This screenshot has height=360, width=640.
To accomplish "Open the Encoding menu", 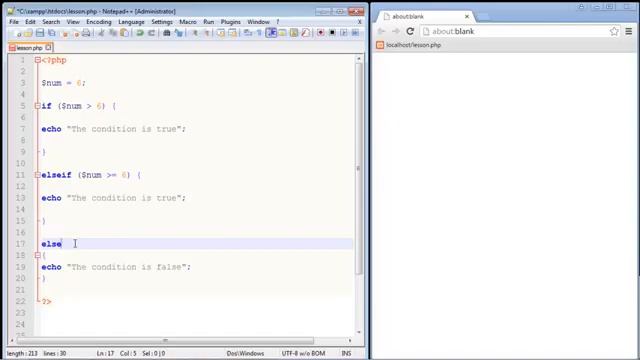I will coord(99,22).
